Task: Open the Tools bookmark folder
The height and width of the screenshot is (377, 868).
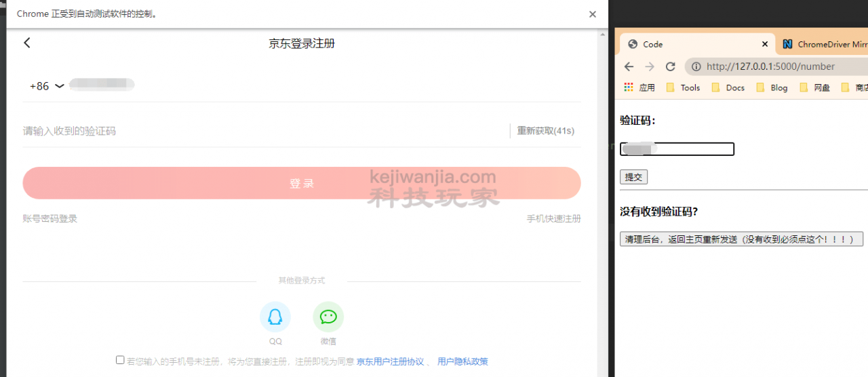Action: (683, 87)
